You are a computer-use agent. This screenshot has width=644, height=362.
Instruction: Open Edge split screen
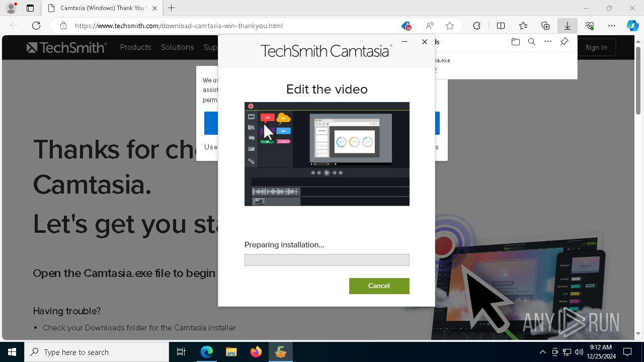click(501, 26)
